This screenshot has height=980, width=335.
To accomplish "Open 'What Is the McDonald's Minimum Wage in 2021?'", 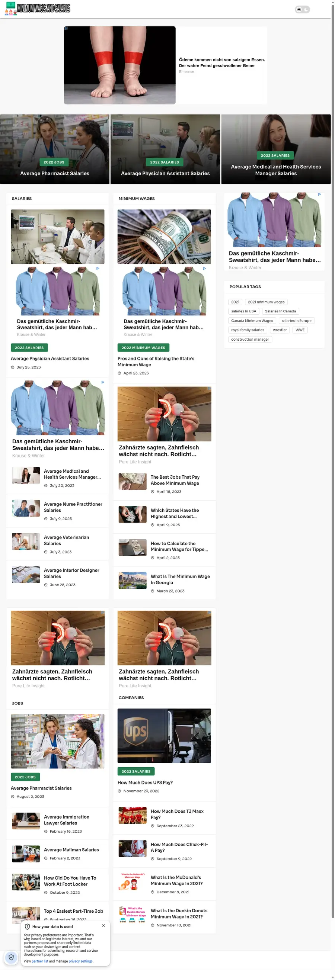I will click(x=177, y=880).
